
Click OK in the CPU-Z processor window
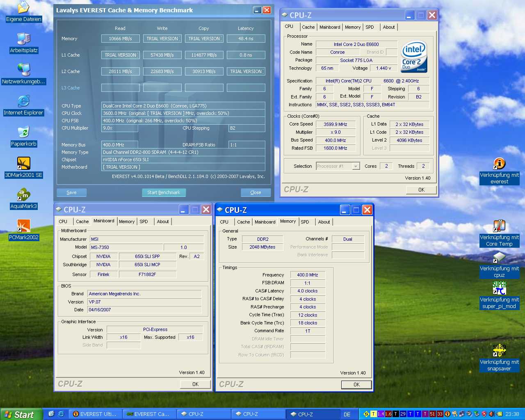pos(421,190)
